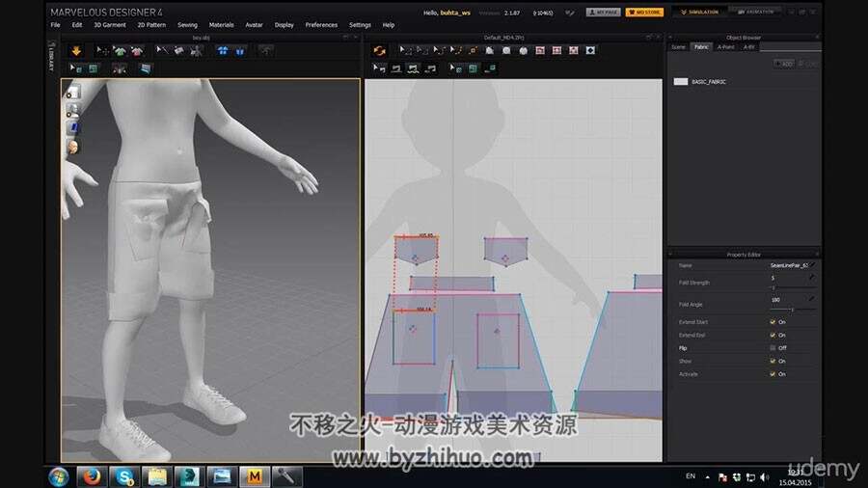Adjust the Fold Strength slider
Viewport: 868px width, 488px height.
click(792, 288)
